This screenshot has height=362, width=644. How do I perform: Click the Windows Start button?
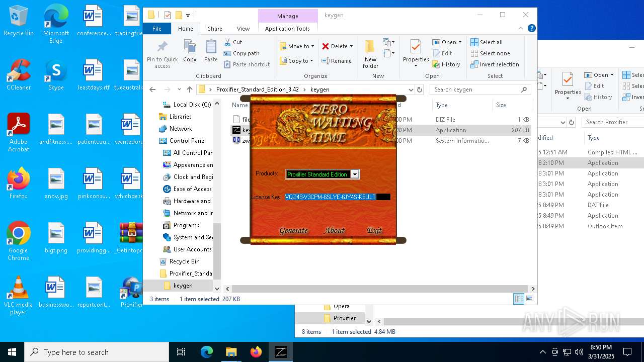pos(12,352)
